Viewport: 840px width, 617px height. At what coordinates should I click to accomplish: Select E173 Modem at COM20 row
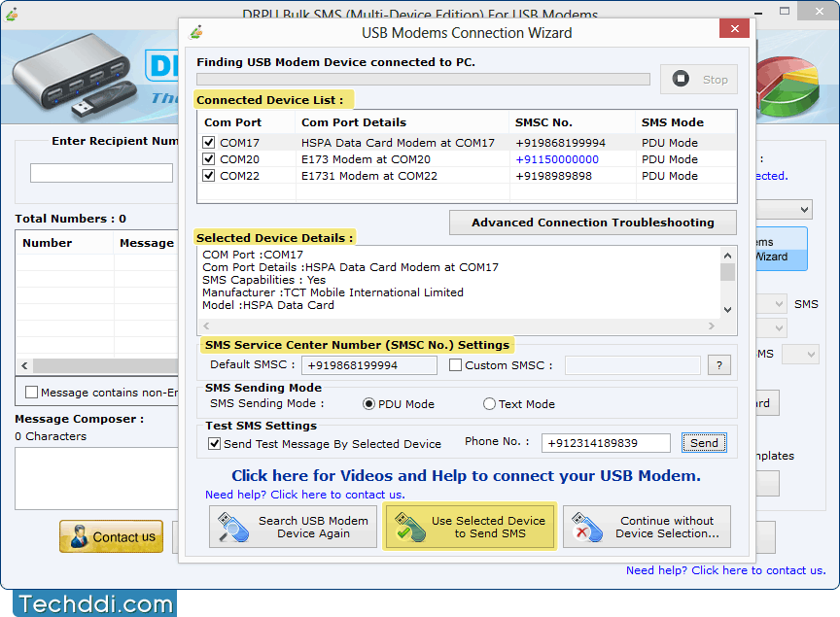467,159
